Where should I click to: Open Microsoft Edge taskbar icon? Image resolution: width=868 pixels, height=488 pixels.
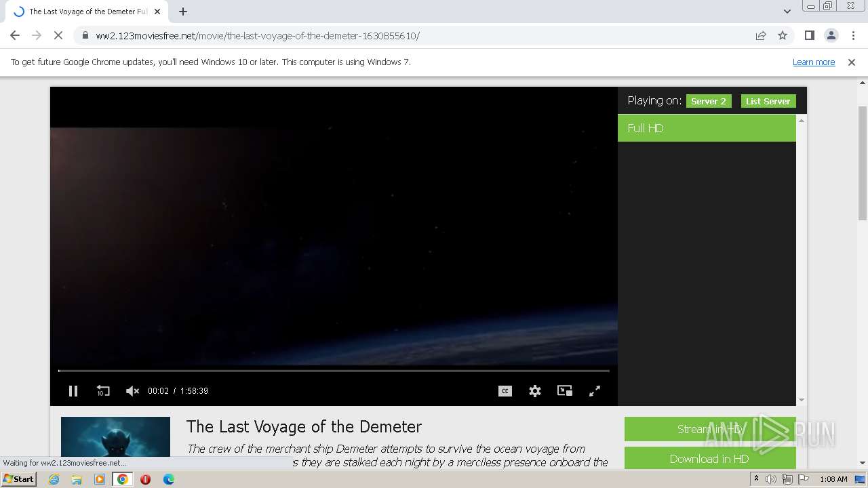coord(169,479)
